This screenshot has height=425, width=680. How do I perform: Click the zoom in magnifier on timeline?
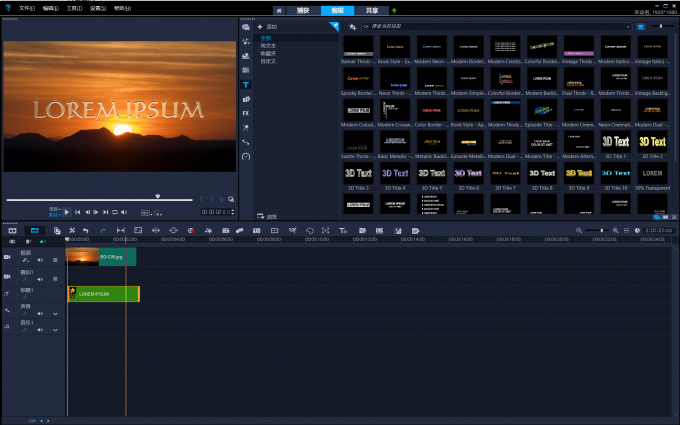click(615, 231)
